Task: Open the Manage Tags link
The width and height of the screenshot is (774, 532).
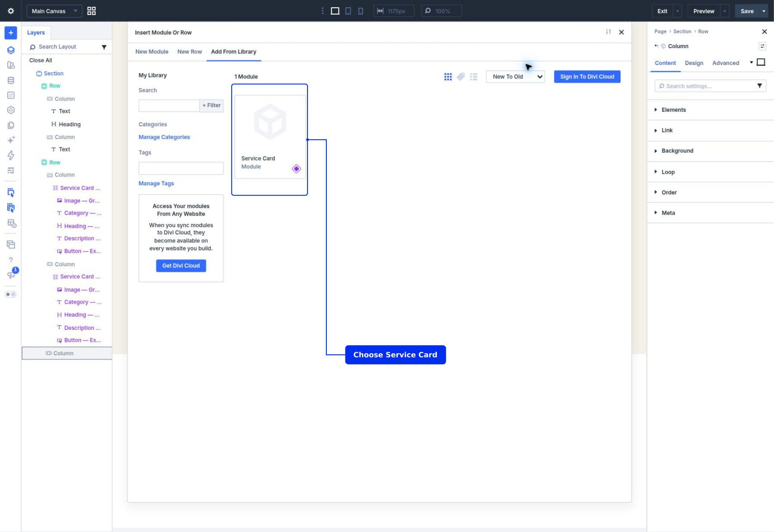Action: [x=156, y=183]
